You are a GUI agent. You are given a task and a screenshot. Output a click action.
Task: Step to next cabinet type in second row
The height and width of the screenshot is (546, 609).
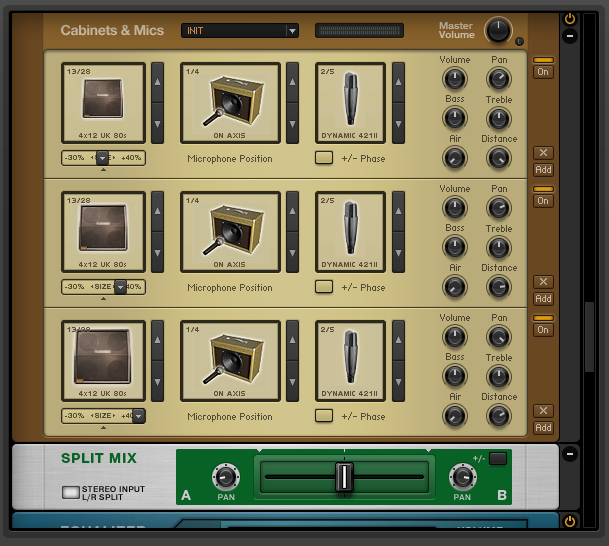(x=157, y=253)
